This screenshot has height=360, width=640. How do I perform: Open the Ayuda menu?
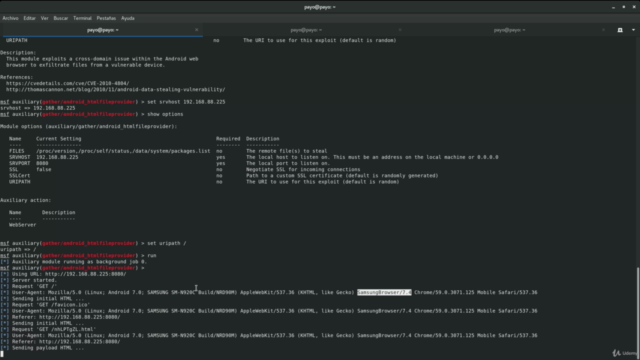tap(128, 18)
